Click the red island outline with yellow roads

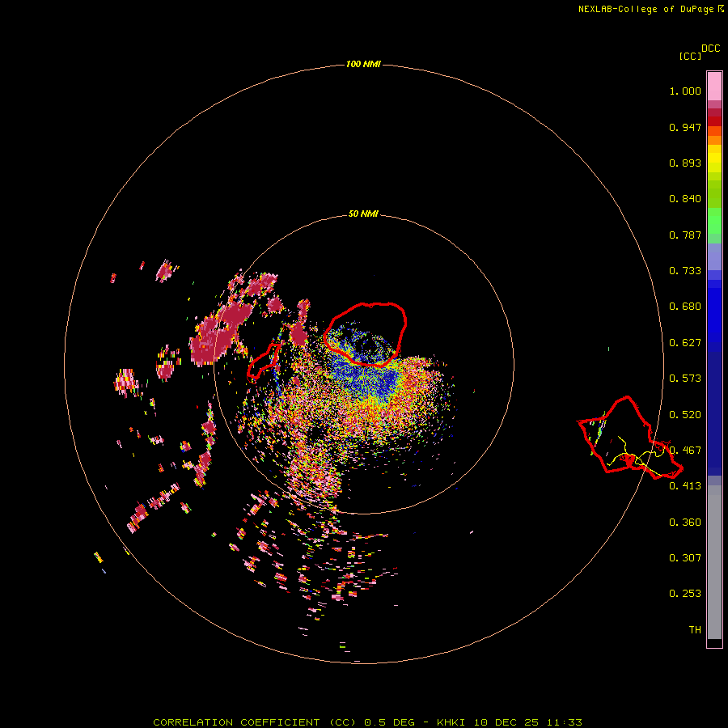click(x=630, y=438)
